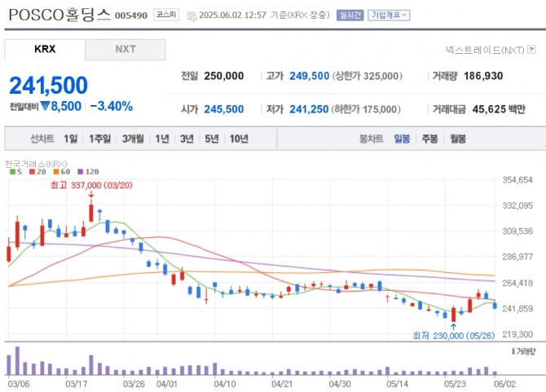Click the 거래량 value 186,930

point(483,76)
